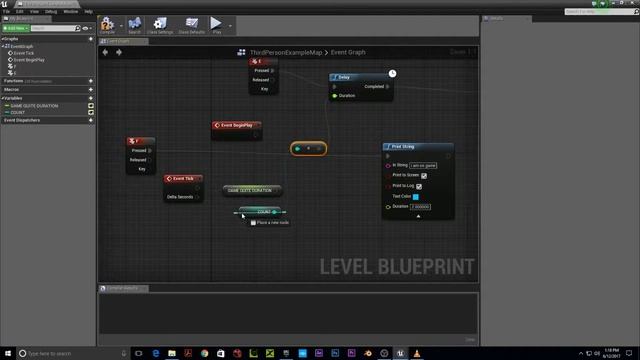Collapse the Graphs section
Screen dimensions: 640x360
click(x=2, y=39)
